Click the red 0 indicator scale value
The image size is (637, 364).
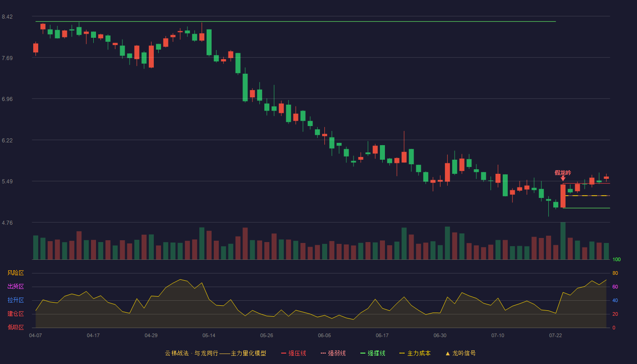[614, 328]
